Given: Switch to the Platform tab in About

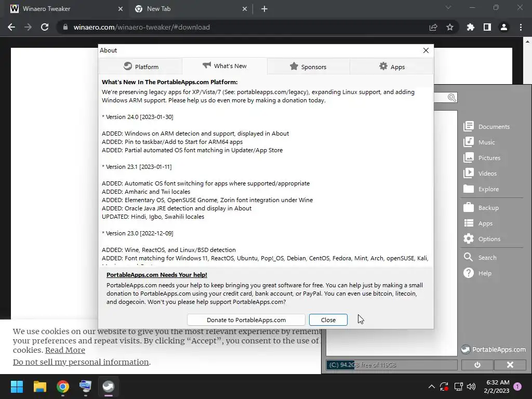Looking at the screenshot, I should coord(140,66).
